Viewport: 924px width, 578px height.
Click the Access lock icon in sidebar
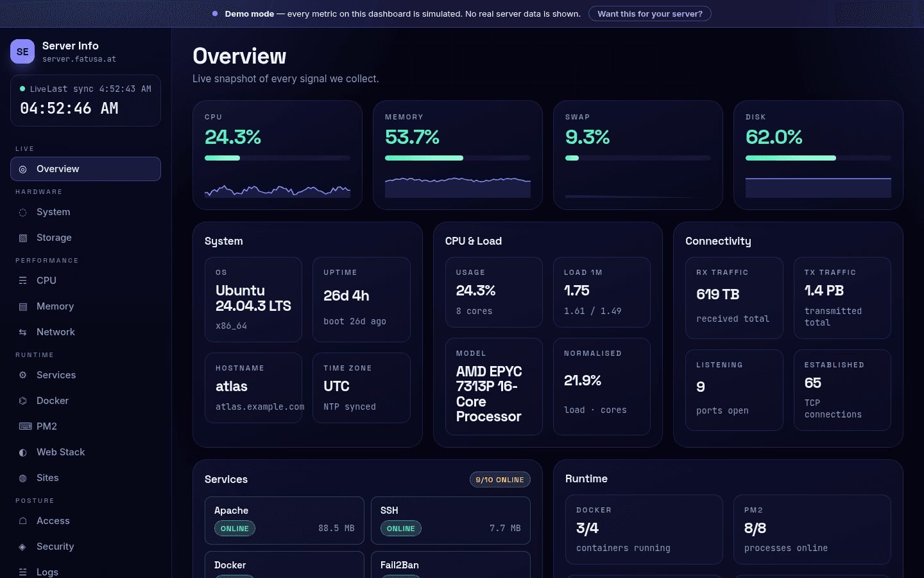point(23,521)
